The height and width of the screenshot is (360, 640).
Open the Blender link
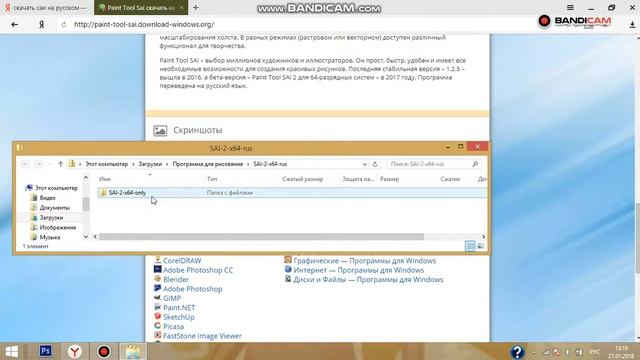coord(176,280)
